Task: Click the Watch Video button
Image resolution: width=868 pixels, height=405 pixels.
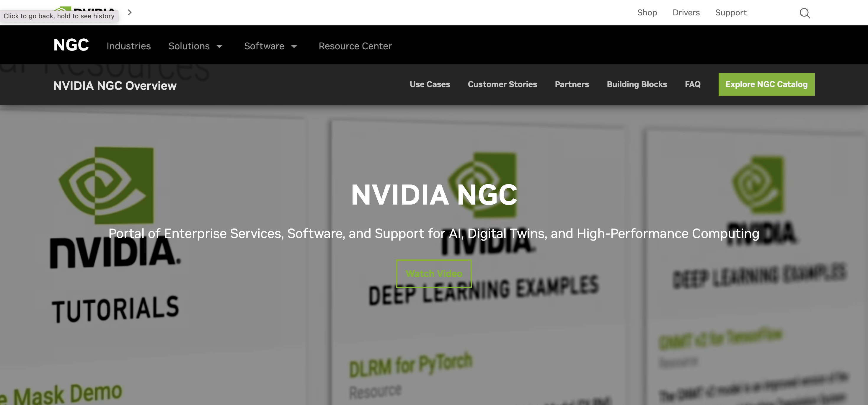Action: pos(434,273)
